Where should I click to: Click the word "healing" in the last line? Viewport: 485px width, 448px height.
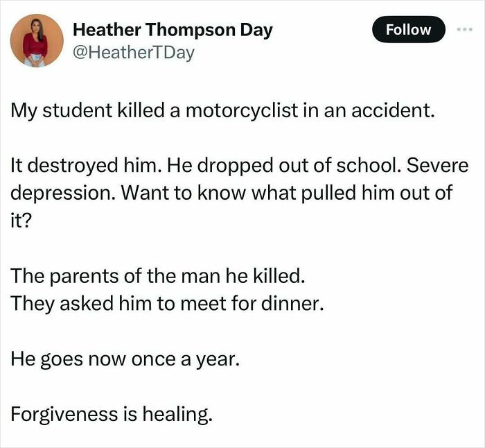coord(175,415)
